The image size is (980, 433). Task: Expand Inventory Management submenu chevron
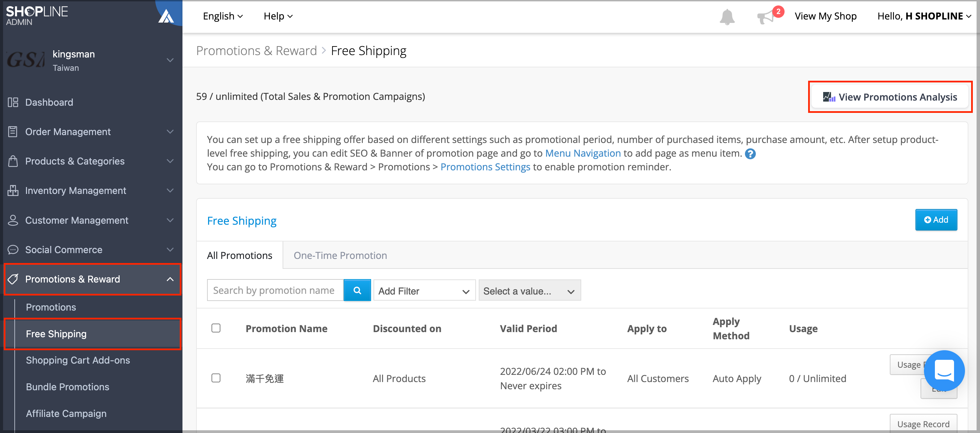click(170, 191)
